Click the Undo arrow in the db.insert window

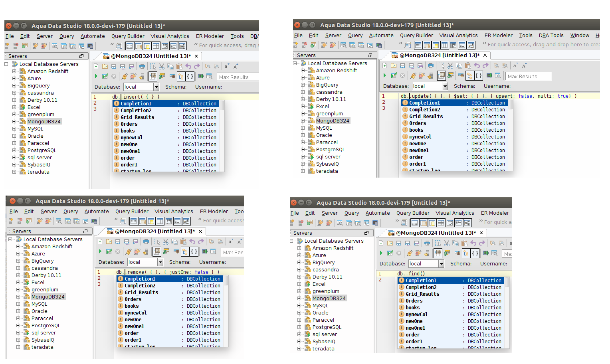click(x=188, y=66)
